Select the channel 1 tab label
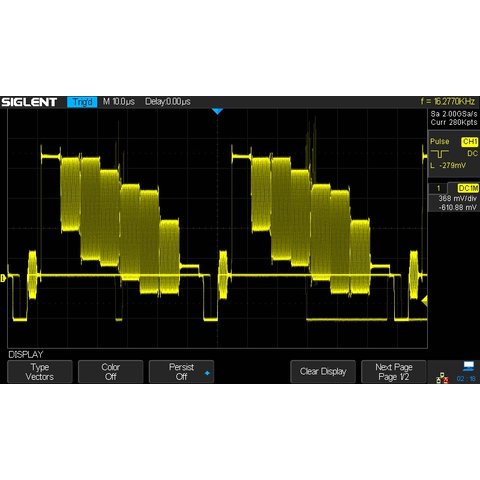The image size is (480, 480). point(438,188)
